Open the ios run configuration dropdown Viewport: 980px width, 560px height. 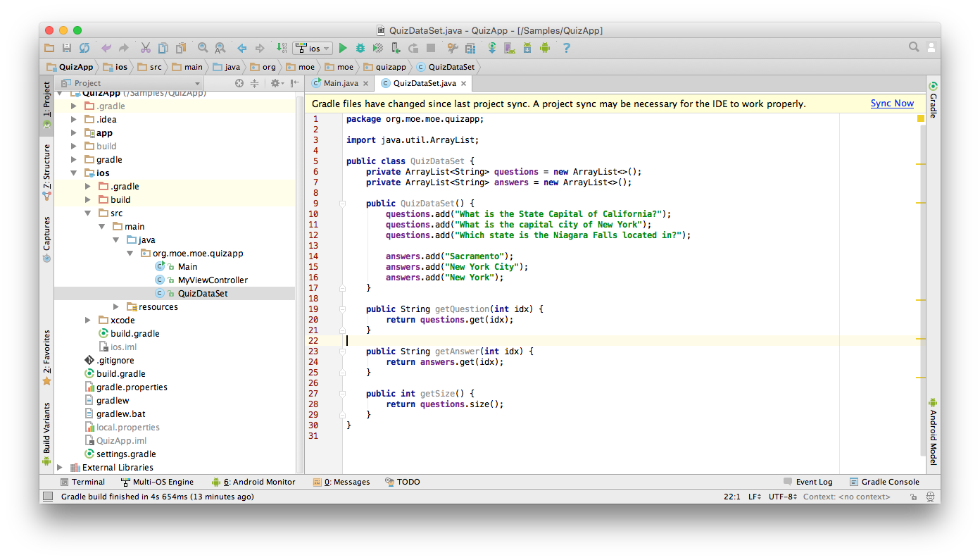(x=313, y=48)
